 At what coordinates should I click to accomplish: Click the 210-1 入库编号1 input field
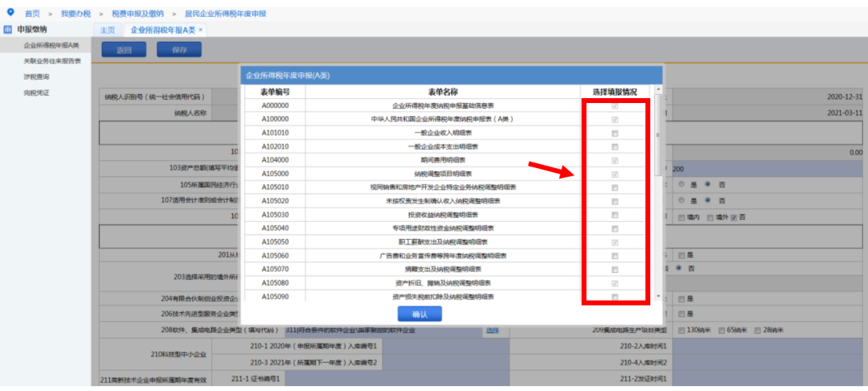pos(445,346)
